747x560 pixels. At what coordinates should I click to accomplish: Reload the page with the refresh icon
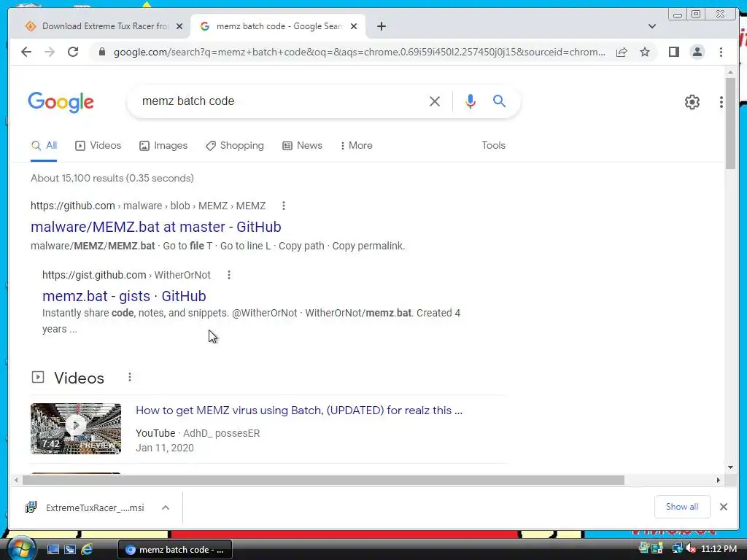tap(73, 52)
